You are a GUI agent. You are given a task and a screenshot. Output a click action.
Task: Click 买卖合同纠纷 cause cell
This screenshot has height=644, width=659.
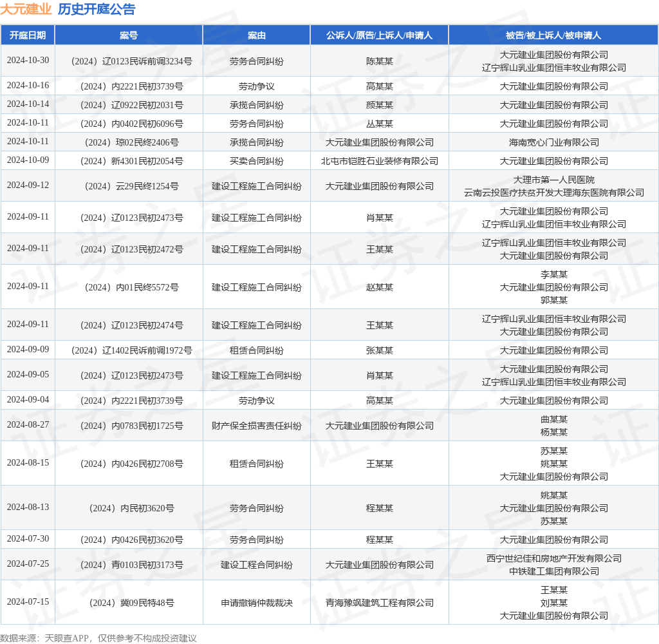256,162
